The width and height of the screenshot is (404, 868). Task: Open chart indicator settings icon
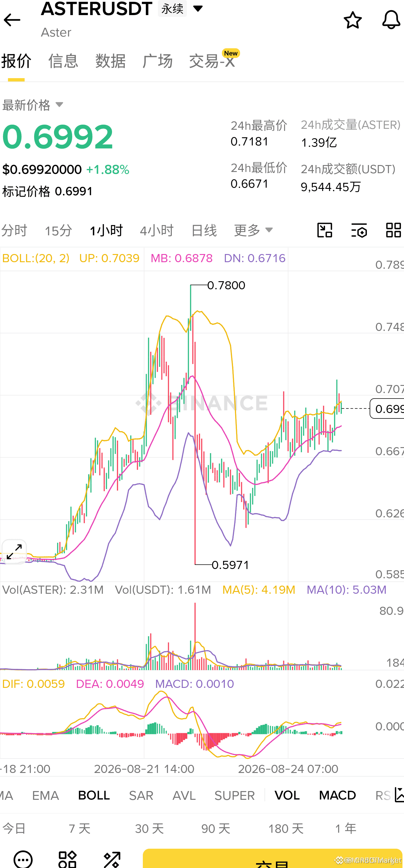pyautogui.click(x=359, y=230)
